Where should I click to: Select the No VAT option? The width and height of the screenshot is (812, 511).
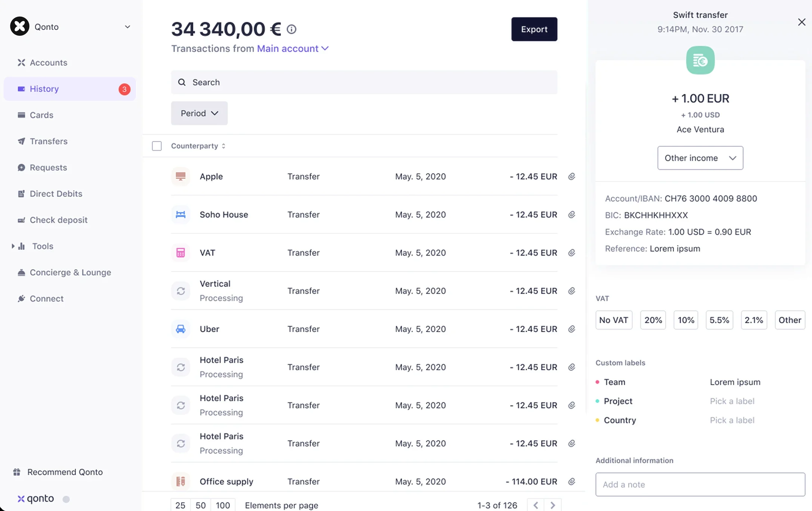point(614,320)
